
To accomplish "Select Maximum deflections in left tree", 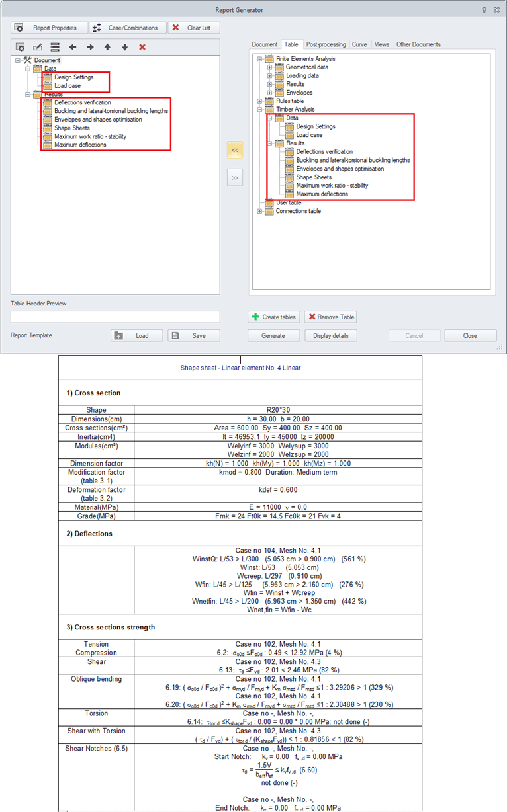I will (80, 145).
